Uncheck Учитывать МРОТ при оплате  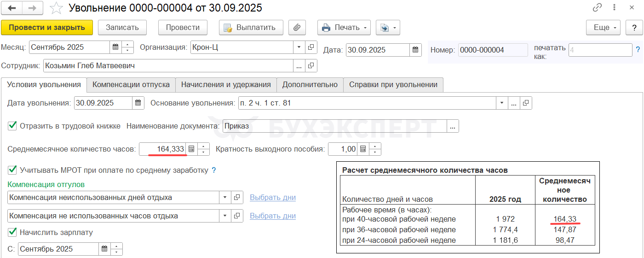pyautogui.click(x=12, y=170)
